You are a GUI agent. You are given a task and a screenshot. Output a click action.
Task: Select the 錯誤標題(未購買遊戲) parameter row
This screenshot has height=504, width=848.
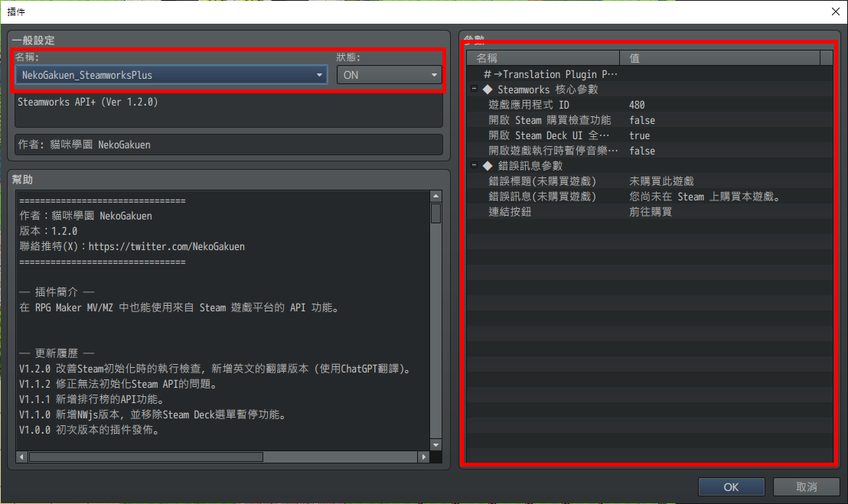pyautogui.click(x=650, y=181)
